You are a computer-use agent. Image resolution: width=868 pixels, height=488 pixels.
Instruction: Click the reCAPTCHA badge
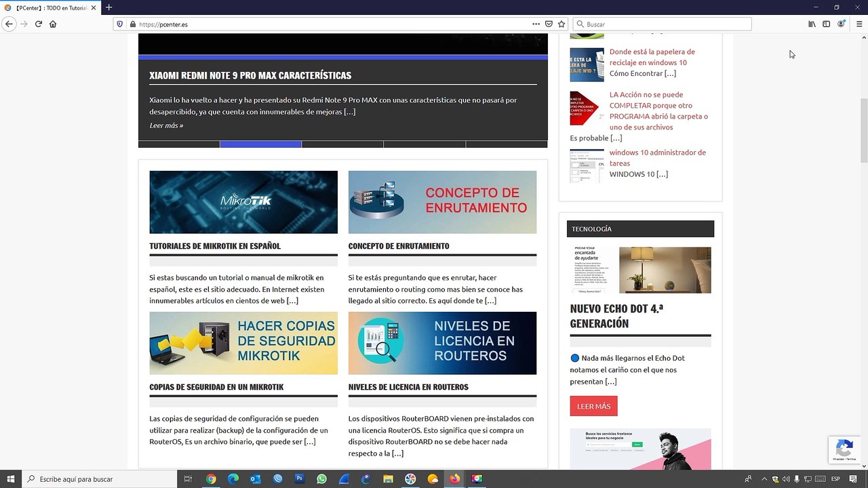[x=844, y=449]
